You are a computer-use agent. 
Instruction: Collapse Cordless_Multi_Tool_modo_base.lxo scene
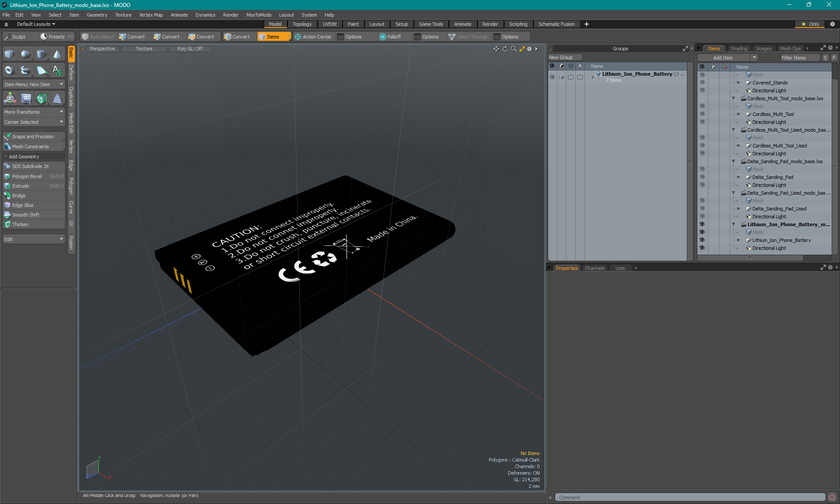(734, 98)
